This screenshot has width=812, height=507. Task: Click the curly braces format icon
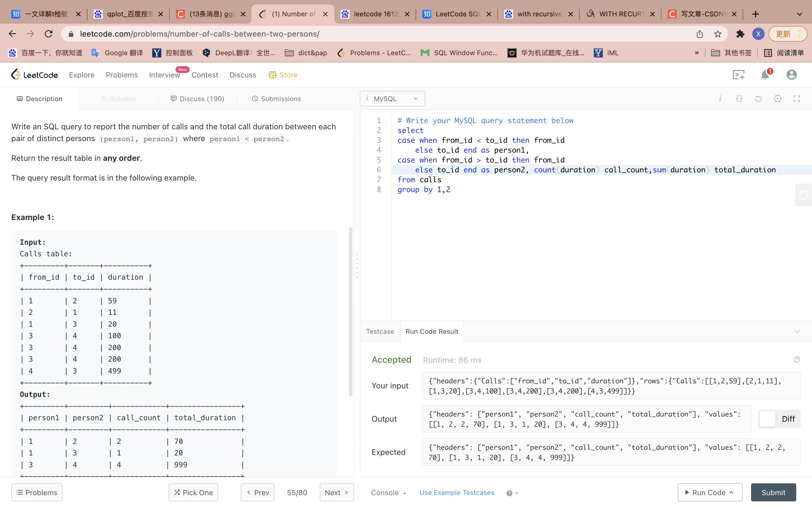[x=739, y=99]
